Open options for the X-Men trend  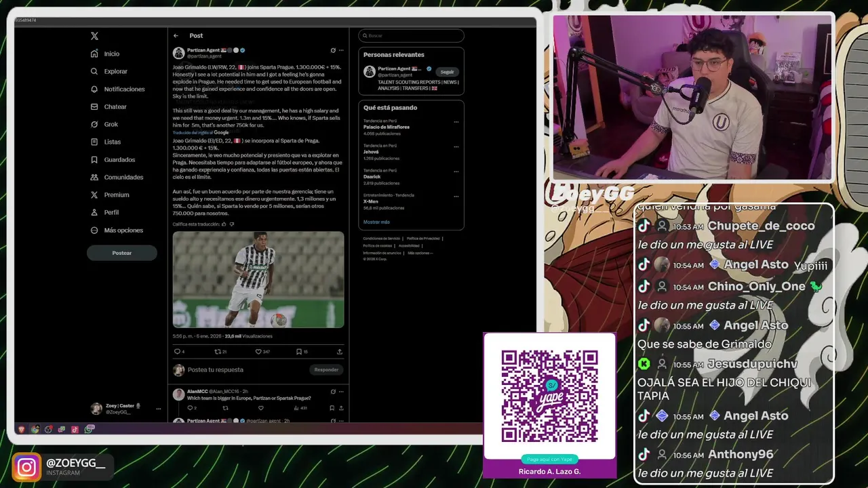tap(456, 197)
